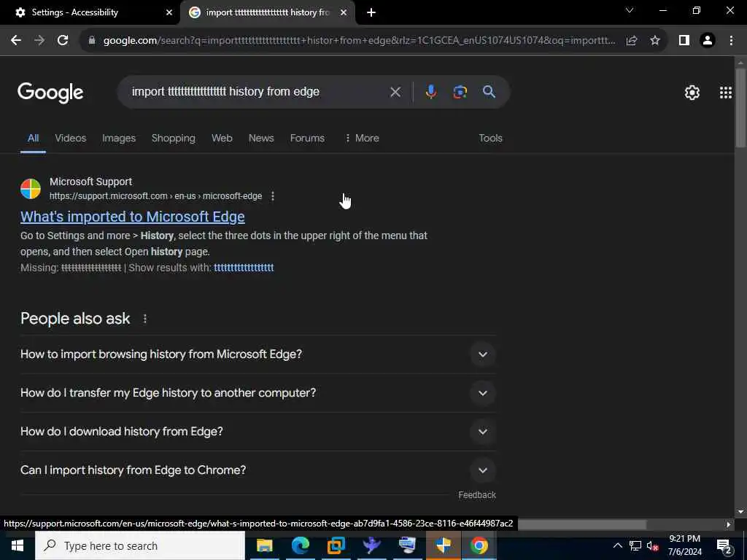Click the Microsoft Support favicon

(x=31, y=189)
